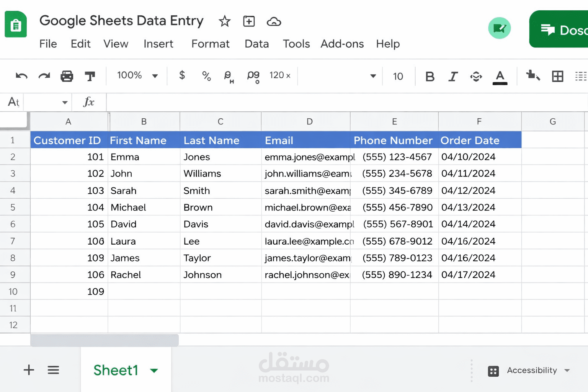Open the text color picker
This screenshot has width=588, height=392.
(x=500, y=77)
